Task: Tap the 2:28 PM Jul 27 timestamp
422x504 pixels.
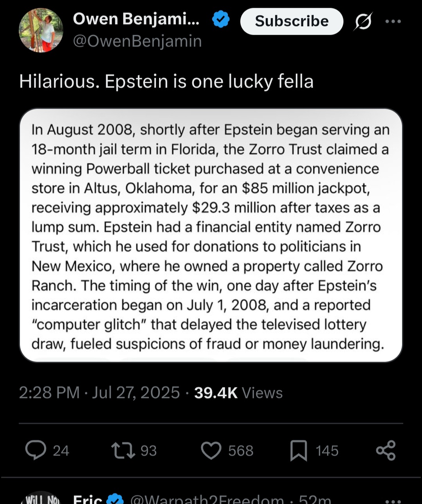Action: pos(99,393)
